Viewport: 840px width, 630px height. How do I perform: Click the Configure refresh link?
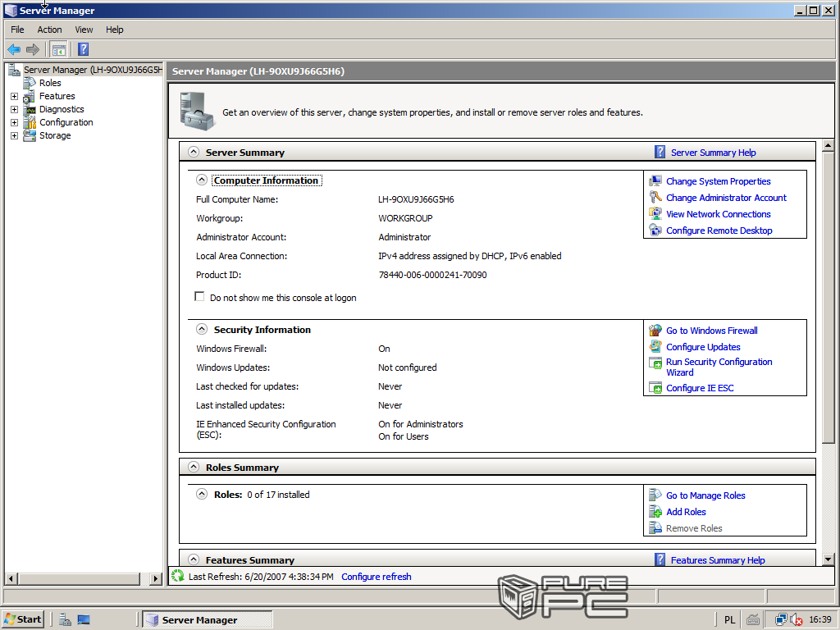[377, 577]
